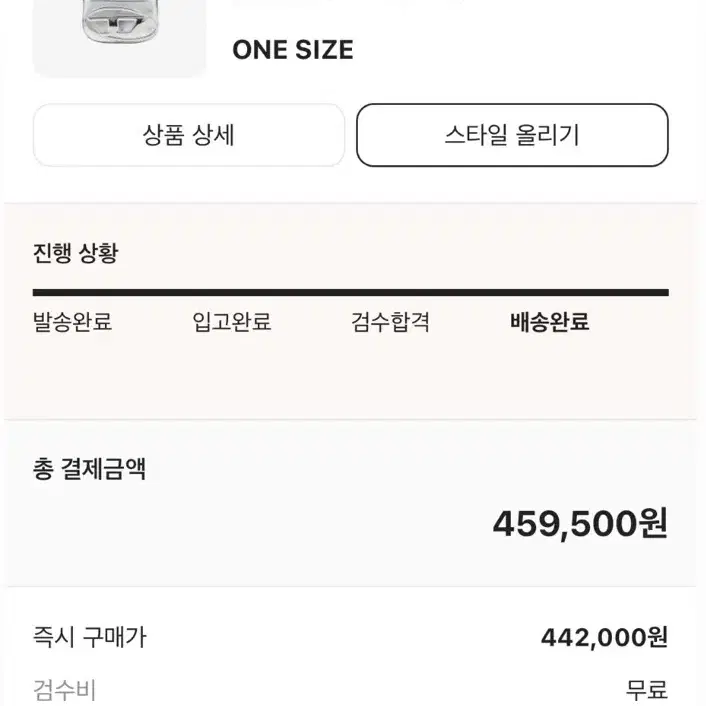Select the 발송완료 progress step
This screenshot has width=706, height=706.
(72, 322)
